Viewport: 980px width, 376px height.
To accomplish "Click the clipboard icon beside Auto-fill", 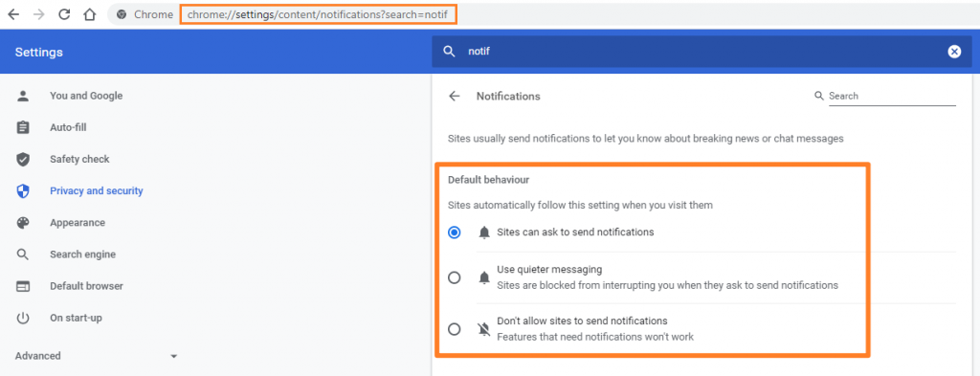I will (x=23, y=127).
